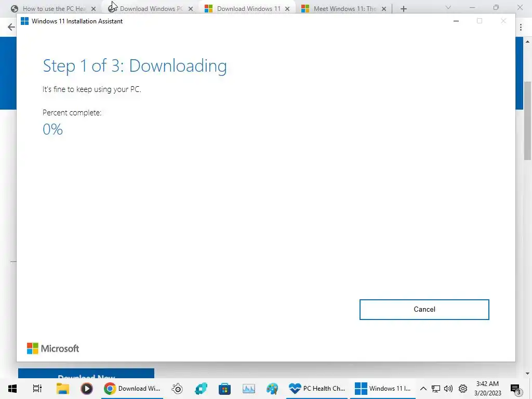Click the 'It's fine to keep using your PC.' text

[91, 89]
